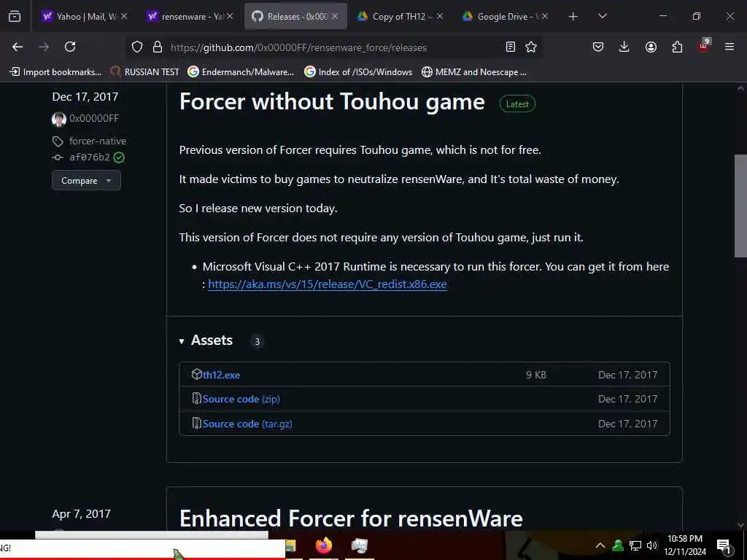Click the Firefox icon in the taskbar
The height and width of the screenshot is (560, 747).
tap(324, 545)
